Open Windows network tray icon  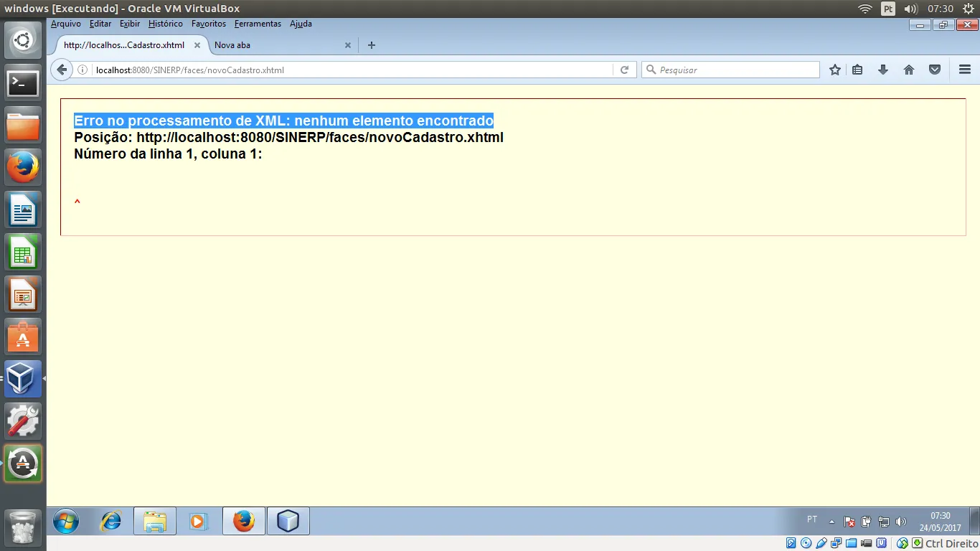tap(884, 522)
